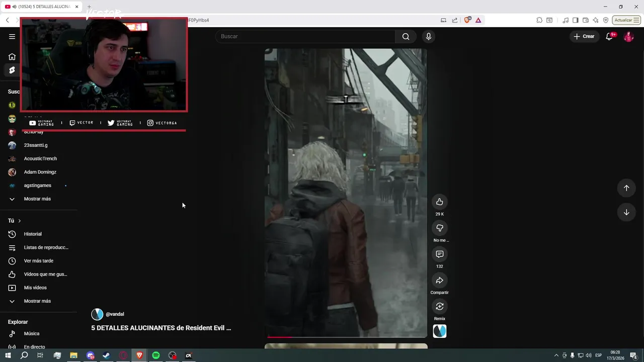
Task: Open Task View on the taskbar
Action: 40,355
